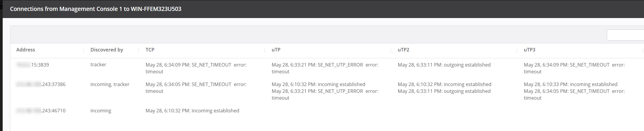Viewport: 644px width, 131px height.
Task: Click TCP "incoming established" for .243:46710
Action: tap(192, 111)
